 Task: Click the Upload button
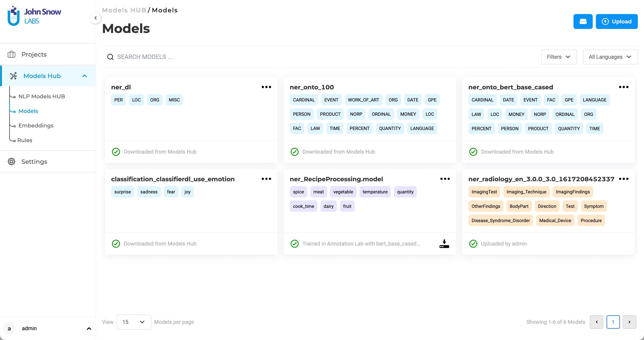coord(617,21)
